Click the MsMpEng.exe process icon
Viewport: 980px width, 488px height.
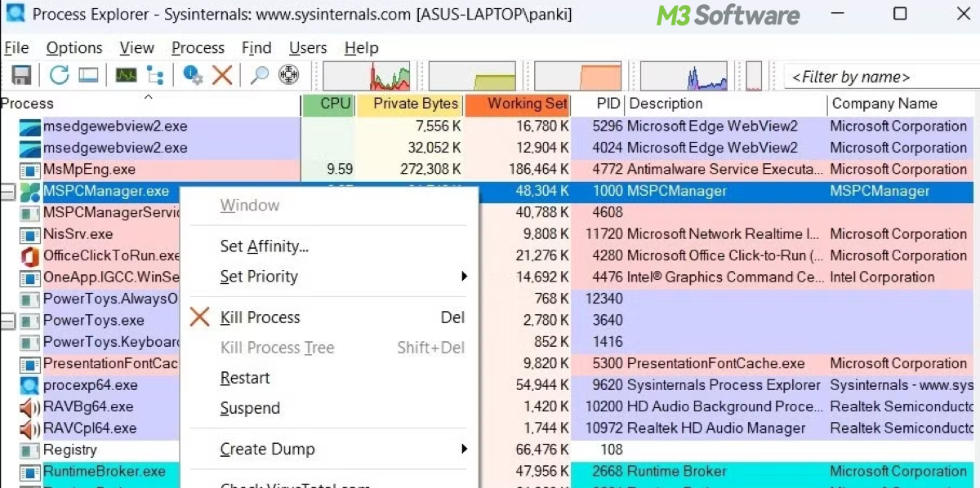(30, 170)
